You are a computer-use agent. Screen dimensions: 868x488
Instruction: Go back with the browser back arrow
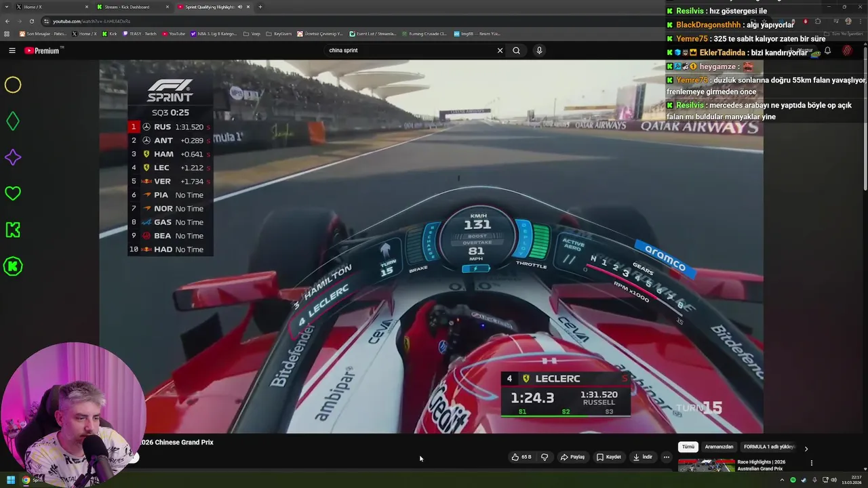click(7, 21)
